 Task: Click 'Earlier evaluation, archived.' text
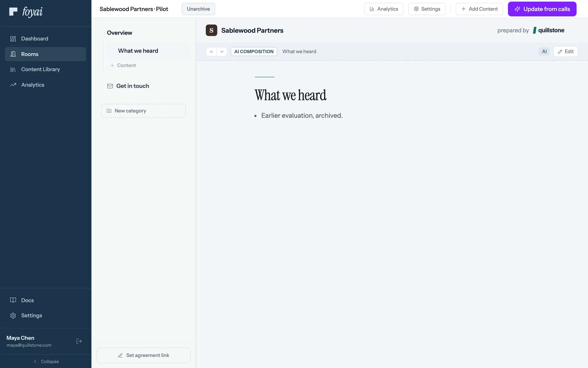pos(302,116)
